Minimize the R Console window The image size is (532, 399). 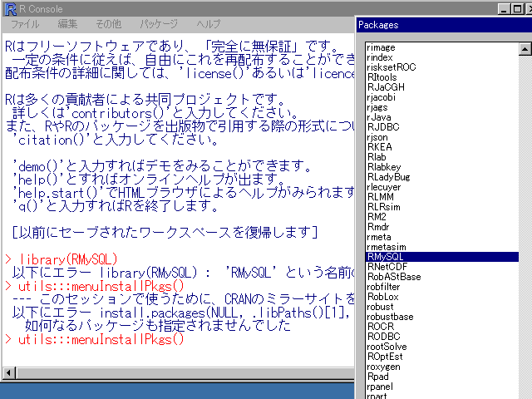tap(504, 9)
